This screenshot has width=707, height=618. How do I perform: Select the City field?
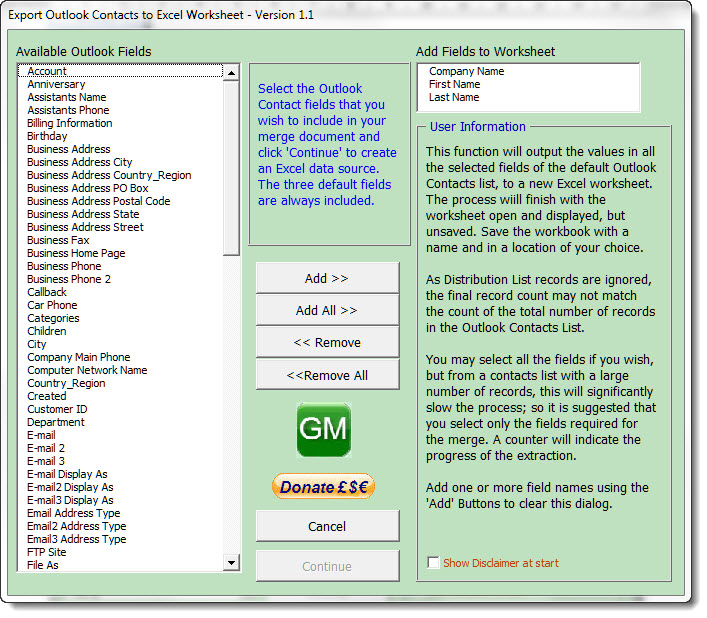coord(120,344)
